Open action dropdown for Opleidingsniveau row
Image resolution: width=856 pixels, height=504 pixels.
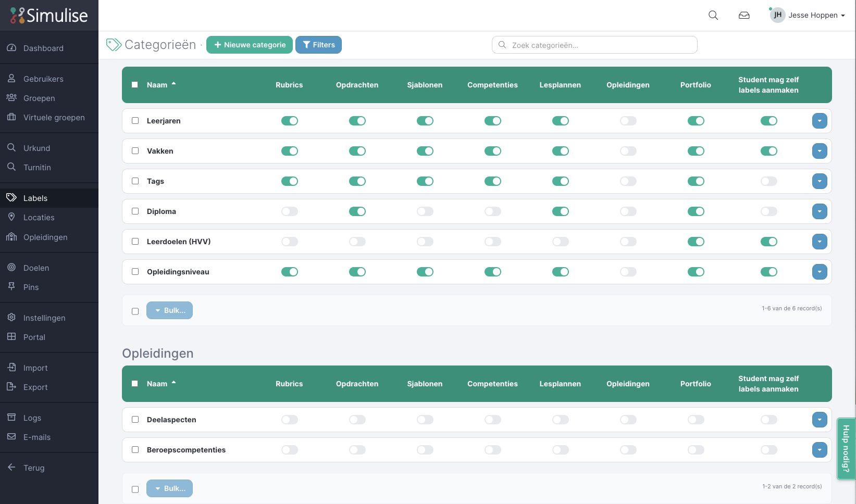(820, 272)
